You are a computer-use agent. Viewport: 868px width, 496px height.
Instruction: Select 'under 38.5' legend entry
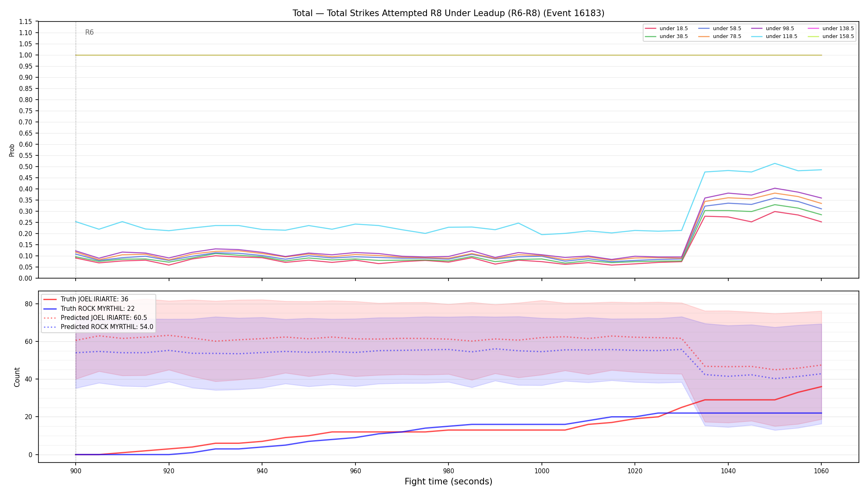(666, 36)
